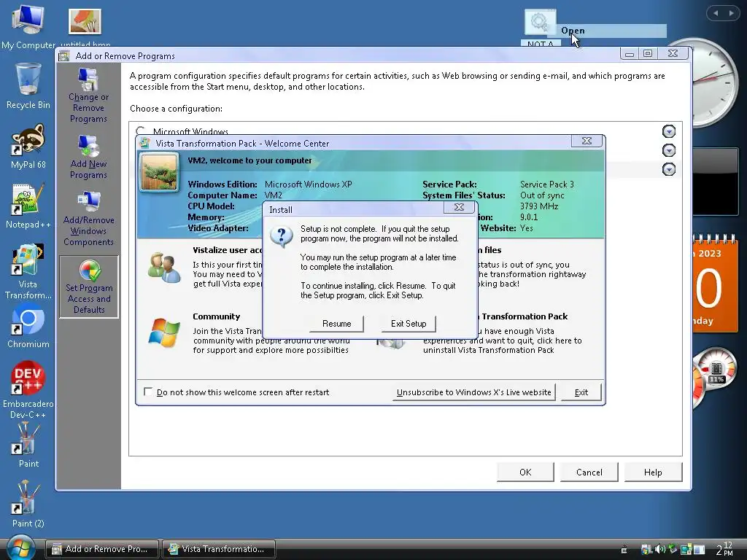Click the uninstall Transformation Pack heading
This screenshot has height=560, width=747.
522,316
